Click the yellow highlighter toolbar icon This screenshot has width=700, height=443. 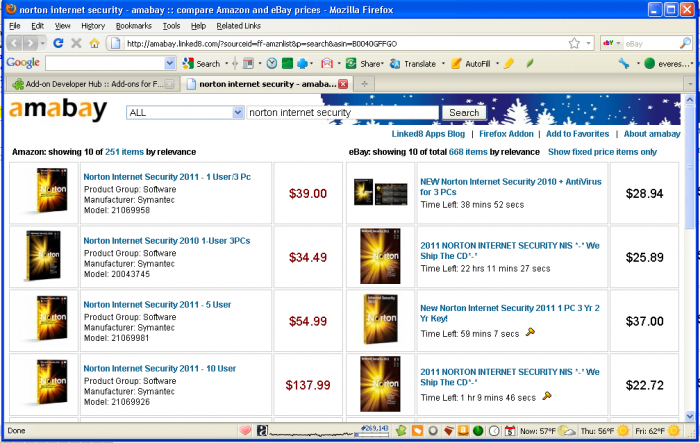click(508, 64)
